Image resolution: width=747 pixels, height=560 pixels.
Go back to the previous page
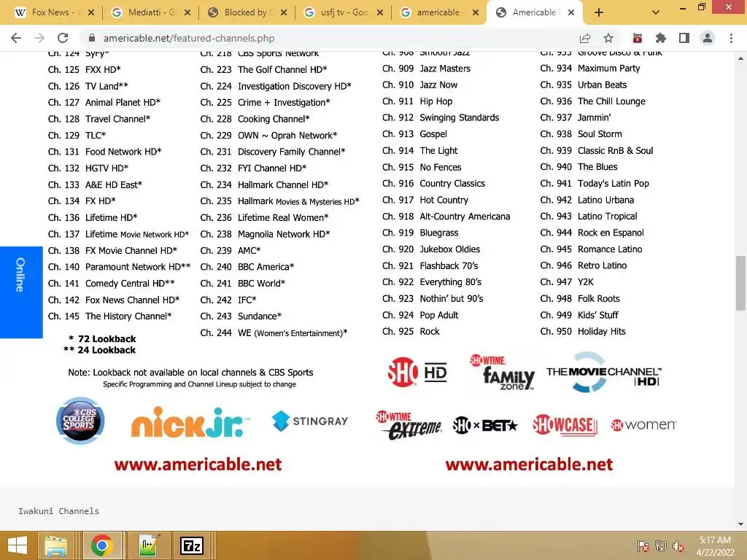point(16,38)
